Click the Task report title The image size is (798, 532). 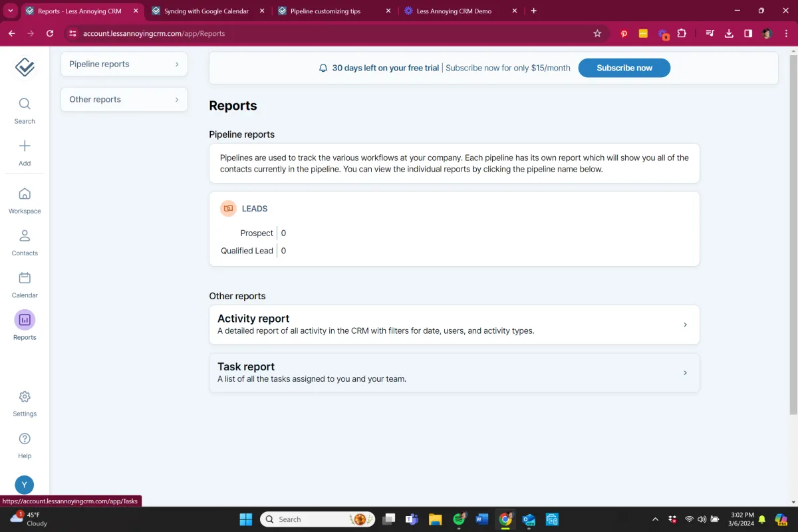[246, 366]
